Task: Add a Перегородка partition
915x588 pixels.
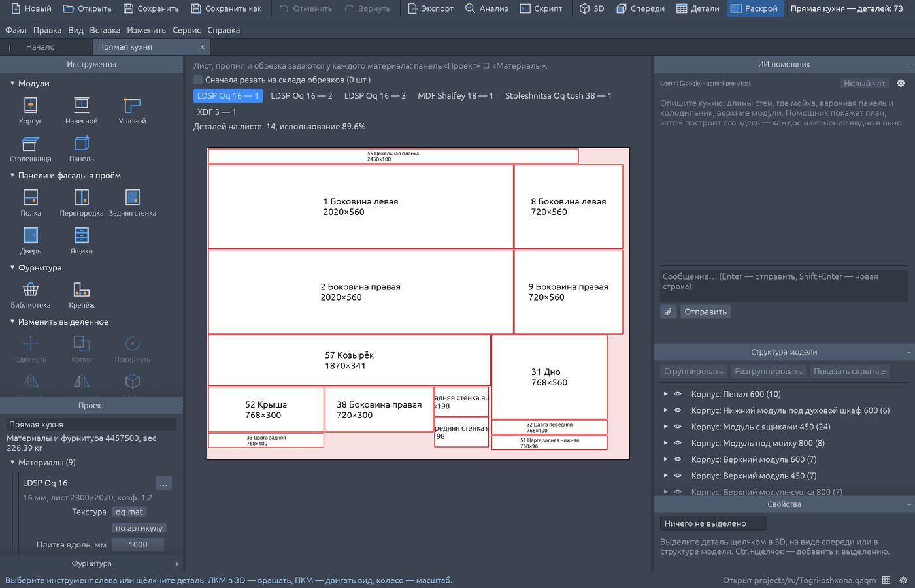Action: pos(82,203)
